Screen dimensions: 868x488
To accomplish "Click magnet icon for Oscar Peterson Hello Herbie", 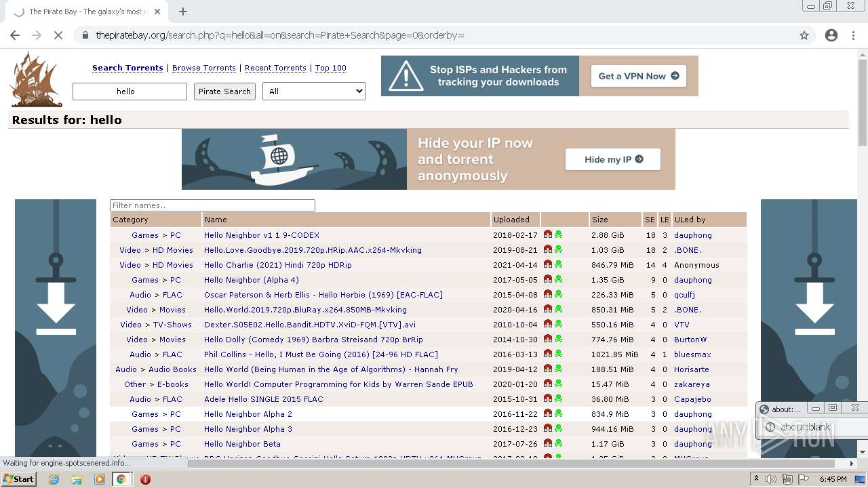I will pos(548,294).
